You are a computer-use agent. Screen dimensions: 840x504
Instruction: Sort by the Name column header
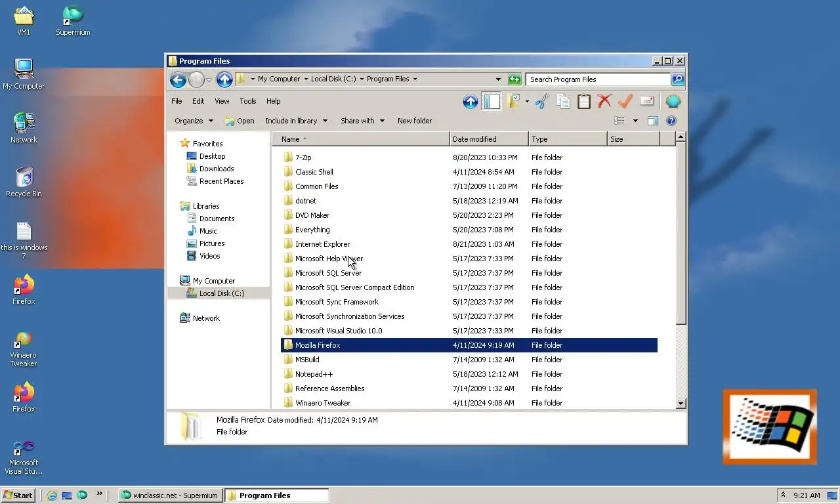[361, 139]
